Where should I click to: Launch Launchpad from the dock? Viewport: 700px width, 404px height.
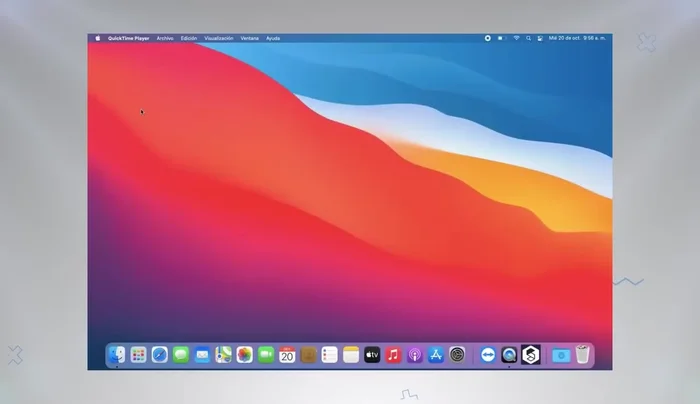138,355
